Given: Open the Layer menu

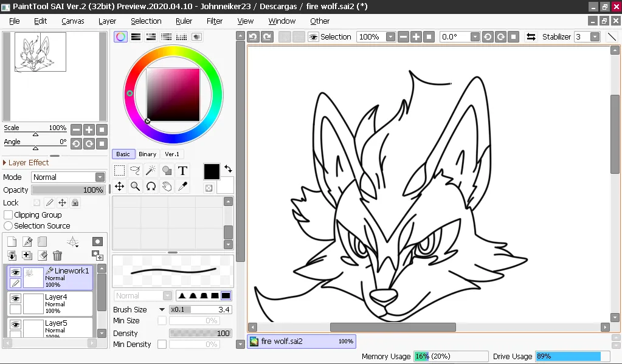Looking at the screenshot, I should [107, 21].
